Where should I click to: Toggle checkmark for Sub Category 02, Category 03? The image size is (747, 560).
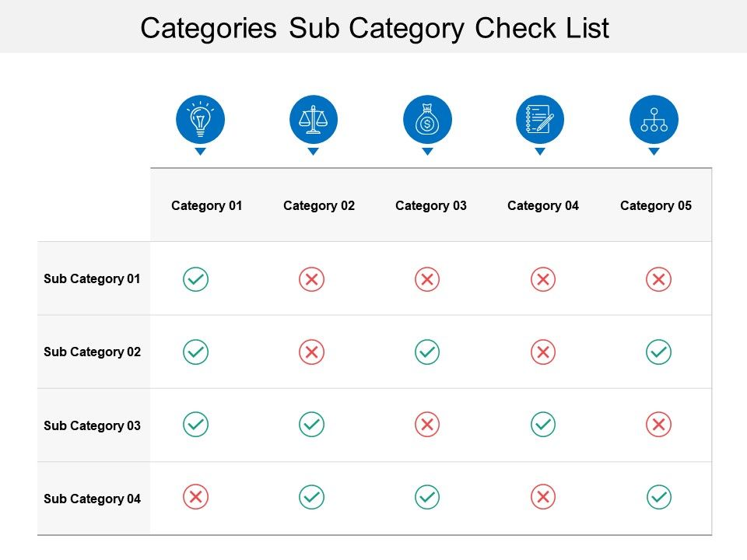coord(426,352)
